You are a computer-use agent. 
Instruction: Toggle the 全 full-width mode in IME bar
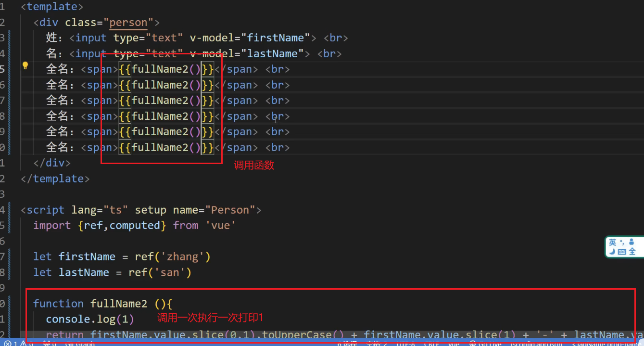click(x=632, y=251)
